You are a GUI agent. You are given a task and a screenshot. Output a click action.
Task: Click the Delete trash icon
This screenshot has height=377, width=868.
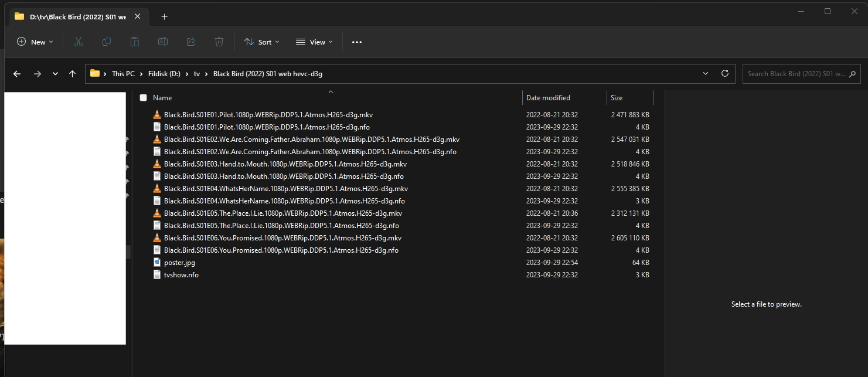(x=219, y=42)
